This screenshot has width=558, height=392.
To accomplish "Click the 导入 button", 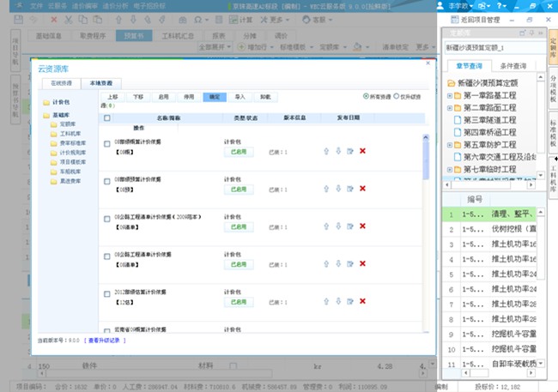I will (240, 97).
